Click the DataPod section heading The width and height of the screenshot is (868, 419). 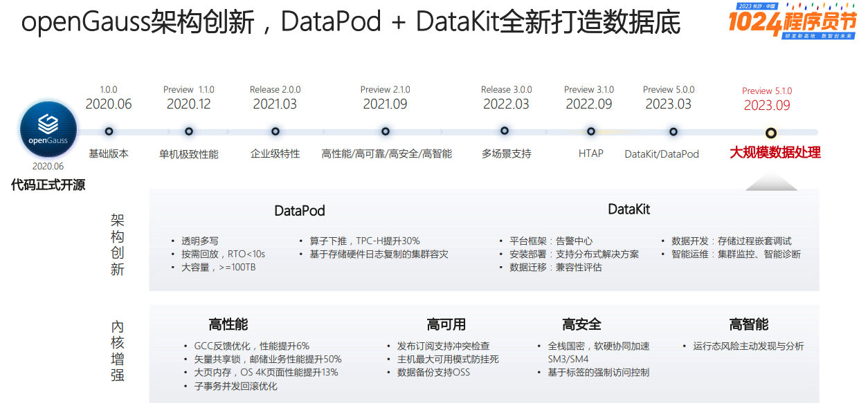coord(299,211)
